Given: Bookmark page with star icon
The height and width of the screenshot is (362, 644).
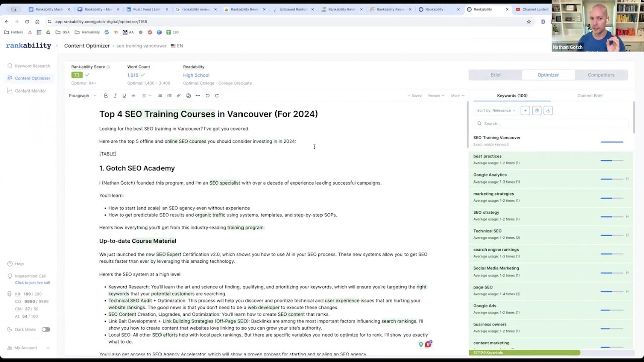Looking at the screenshot, I should click(x=529, y=22).
